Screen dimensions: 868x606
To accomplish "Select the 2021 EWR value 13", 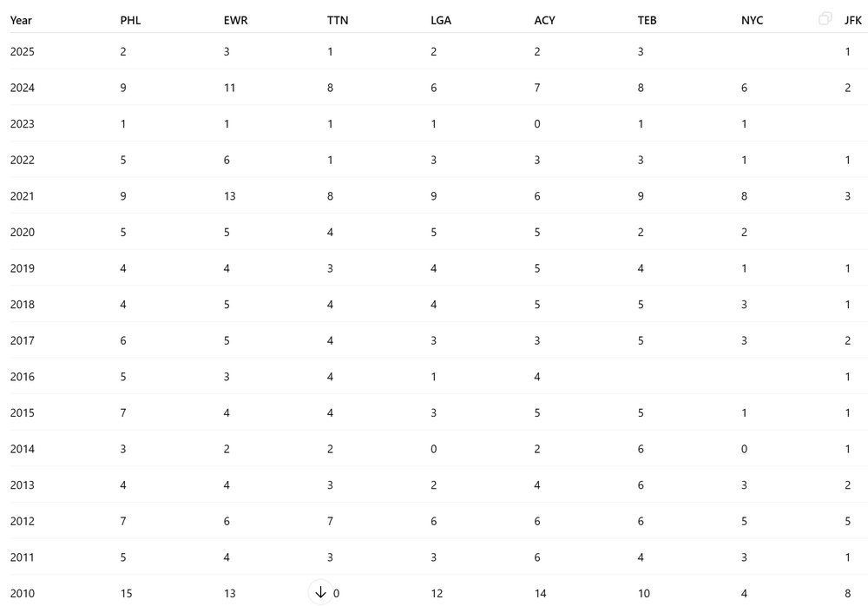I will coord(230,196).
